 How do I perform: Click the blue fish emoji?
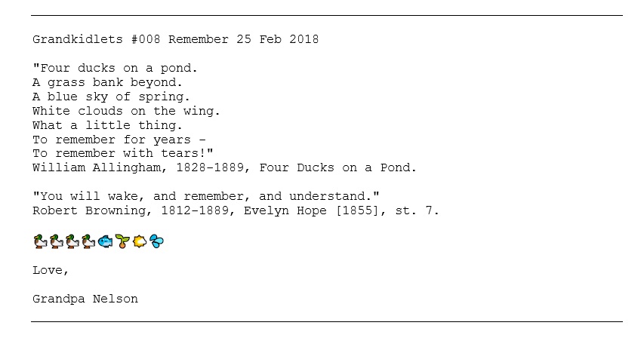[x=106, y=241]
